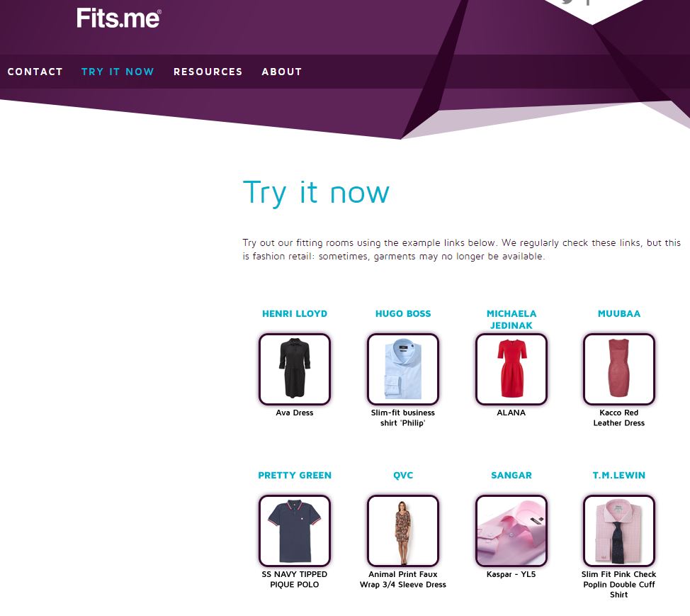
Task: Open the Twitter bird icon
Action: (x=567, y=1)
